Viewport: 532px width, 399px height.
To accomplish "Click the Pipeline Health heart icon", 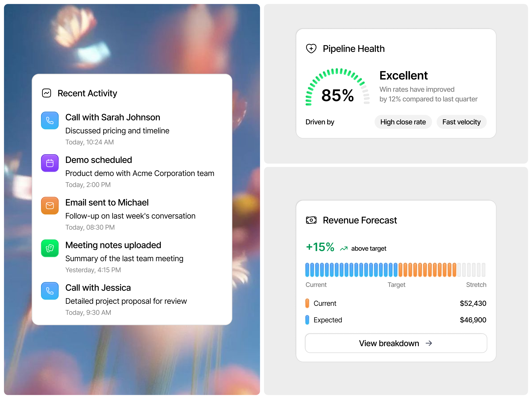I will pos(311,48).
